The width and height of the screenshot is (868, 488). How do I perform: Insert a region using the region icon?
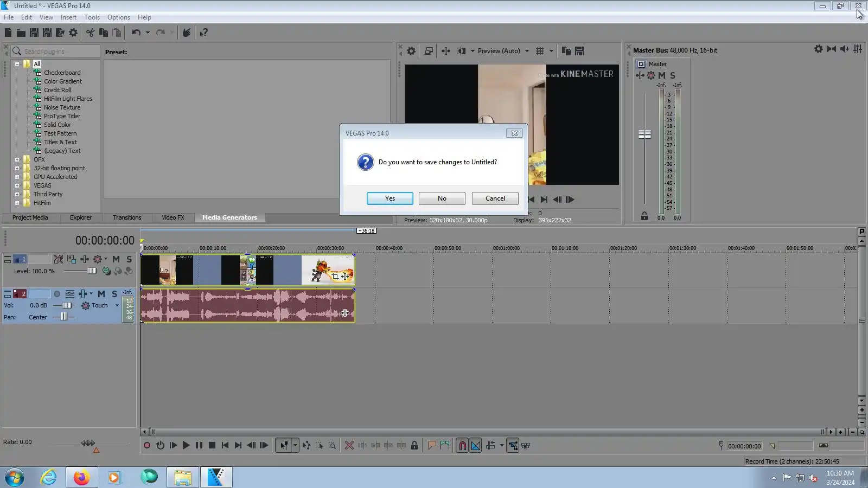click(x=445, y=446)
